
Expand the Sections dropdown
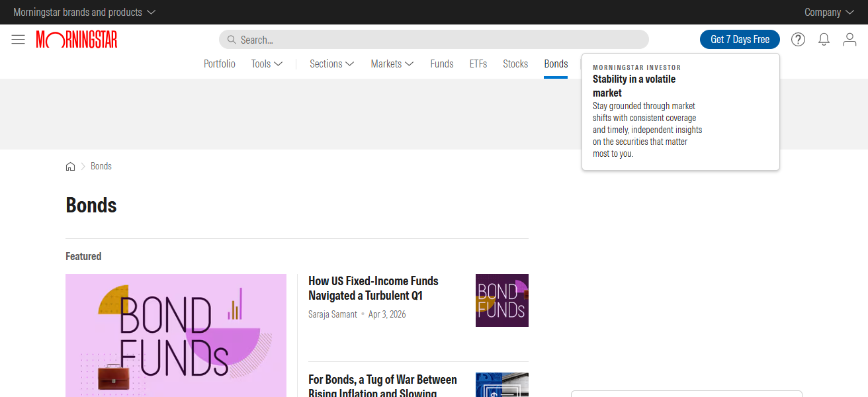(331, 64)
